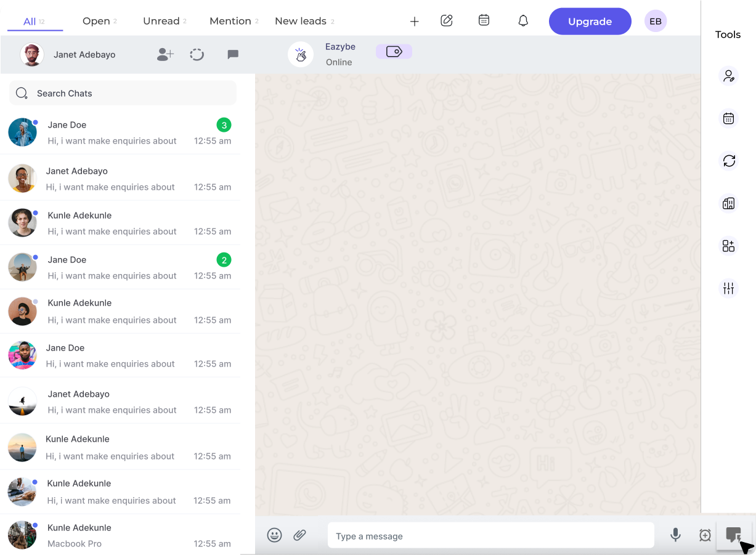Click the chat bubble icon in header
Viewport: 756px width, 555px height.
[x=233, y=54]
